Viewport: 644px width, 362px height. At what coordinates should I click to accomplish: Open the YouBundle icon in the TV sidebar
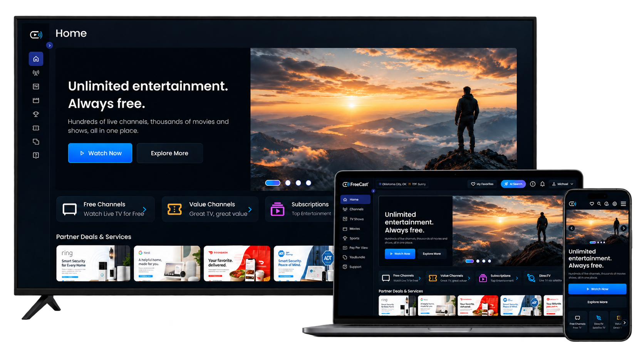[x=36, y=142]
